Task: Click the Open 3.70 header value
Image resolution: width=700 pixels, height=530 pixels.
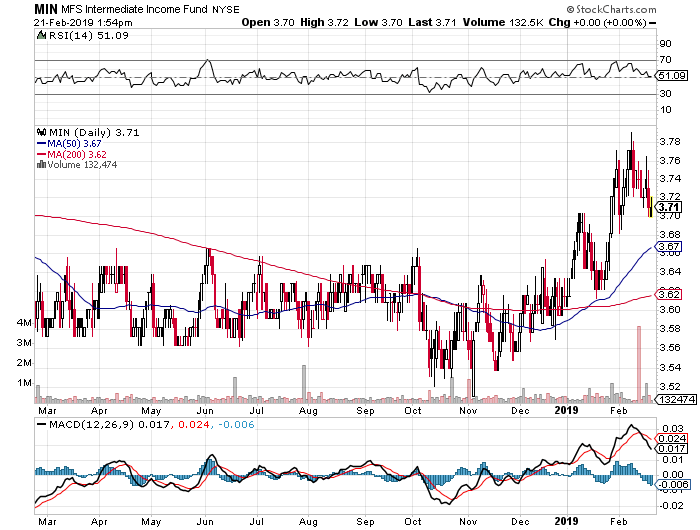Action: tap(268, 22)
